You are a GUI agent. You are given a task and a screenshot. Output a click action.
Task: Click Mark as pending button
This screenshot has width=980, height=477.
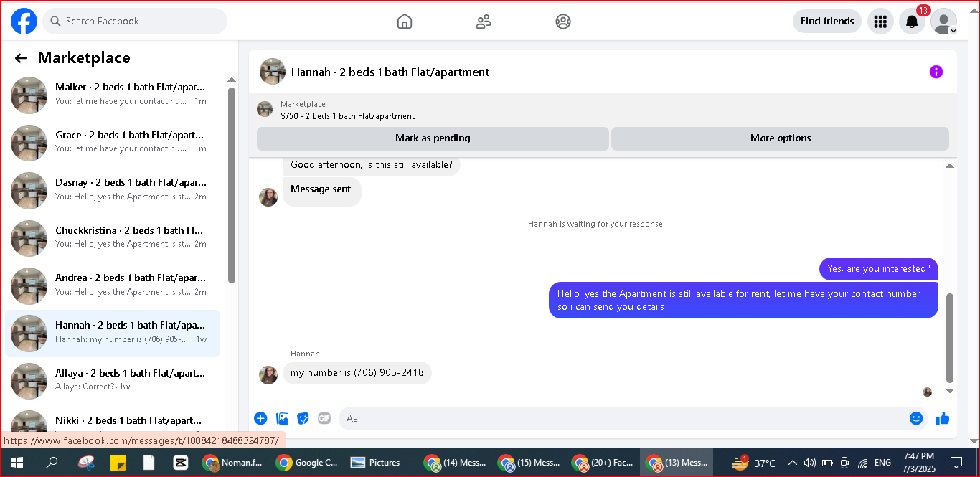[433, 138]
